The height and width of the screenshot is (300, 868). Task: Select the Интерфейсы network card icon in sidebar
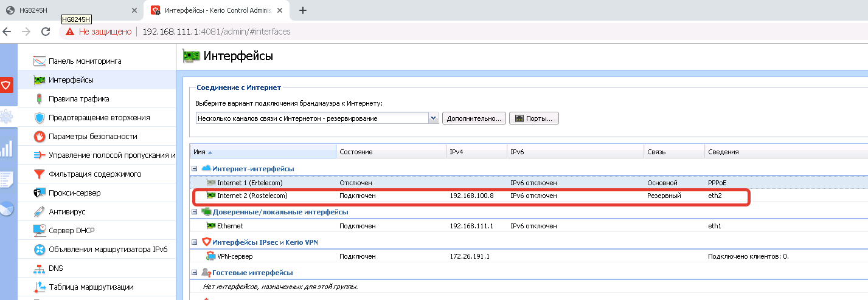[x=40, y=80]
